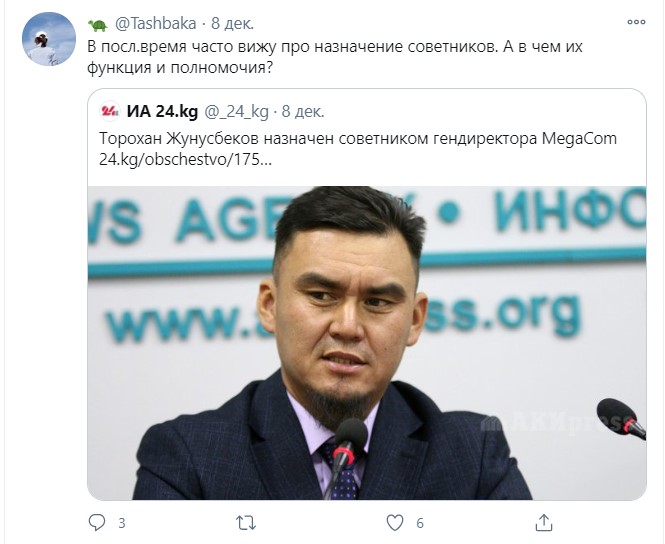Viewport: 665px width, 544px height.
Task: Open ИА 24.kg account name
Action: pyautogui.click(x=162, y=112)
